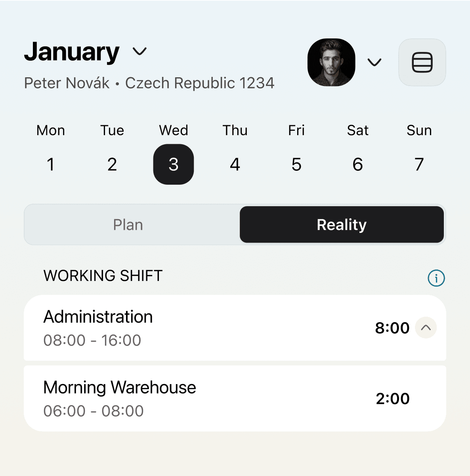The image size is (470, 476).
Task: Select Friday the 5th
Action: (296, 164)
